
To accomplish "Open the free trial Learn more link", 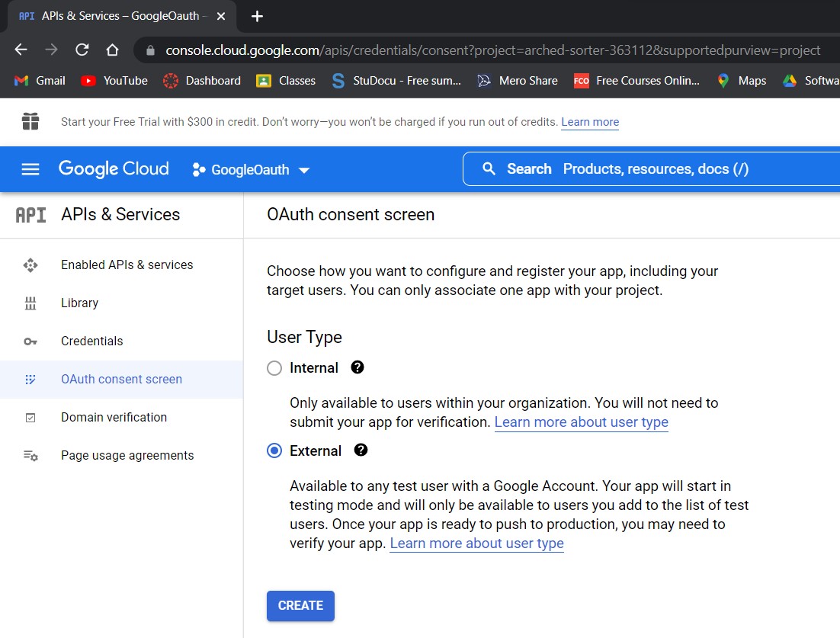I will 589,122.
